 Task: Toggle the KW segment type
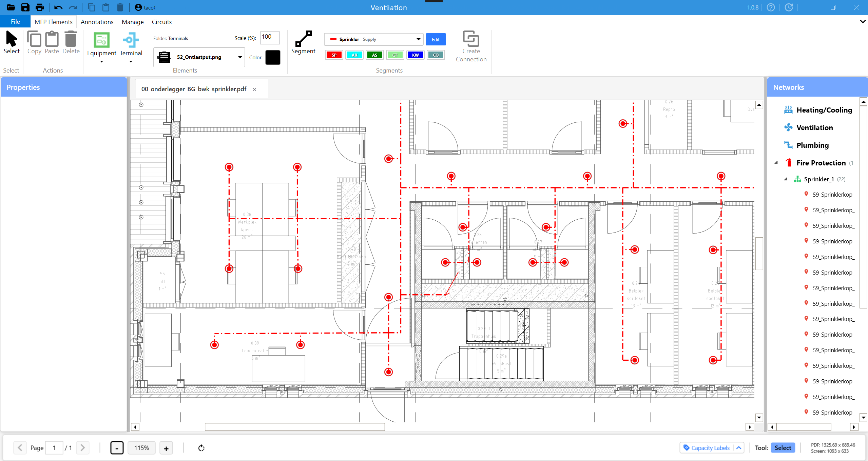(x=415, y=55)
